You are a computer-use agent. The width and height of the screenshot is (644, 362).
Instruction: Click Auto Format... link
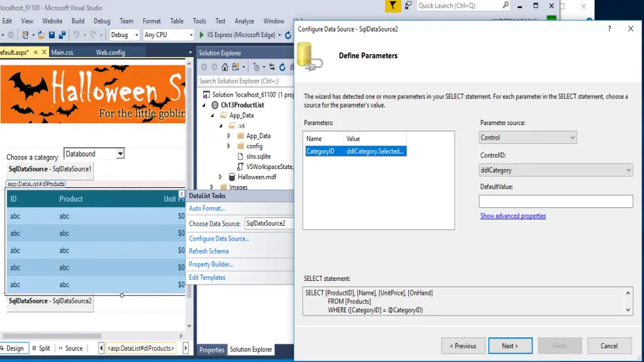pyautogui.click(x=206, y=209)
